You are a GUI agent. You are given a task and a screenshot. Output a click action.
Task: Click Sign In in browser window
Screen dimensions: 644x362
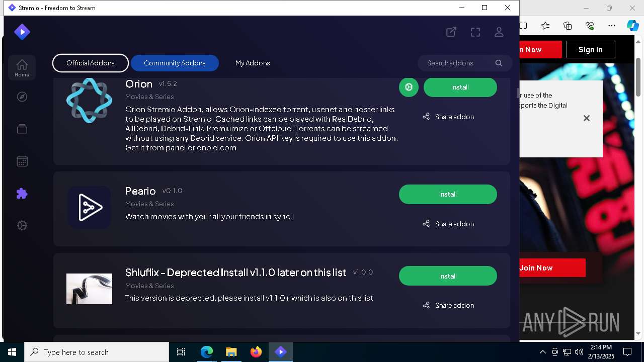pyautogui.click(x=590, y=49)
